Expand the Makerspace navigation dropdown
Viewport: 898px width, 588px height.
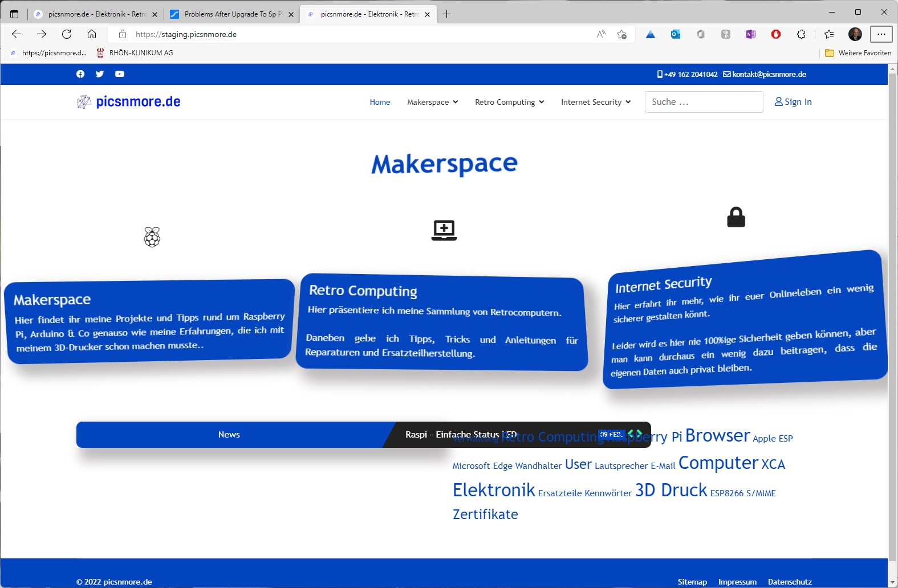tap(432, 102)
